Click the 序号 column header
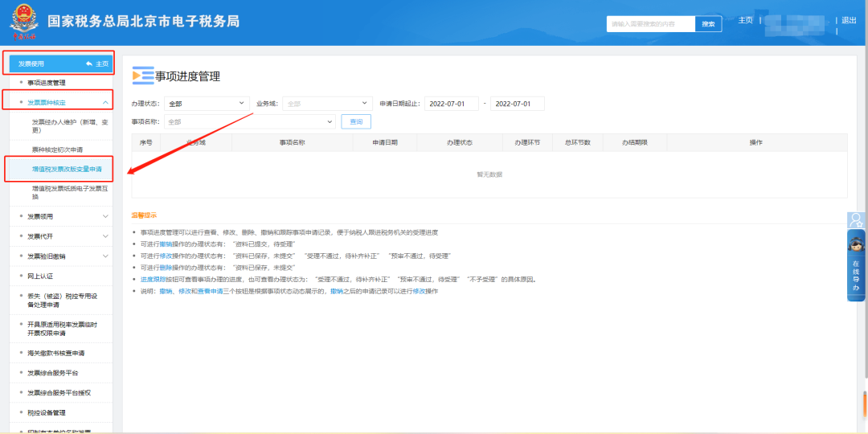This screenshot has width=868, height=434. click(146, 142)
